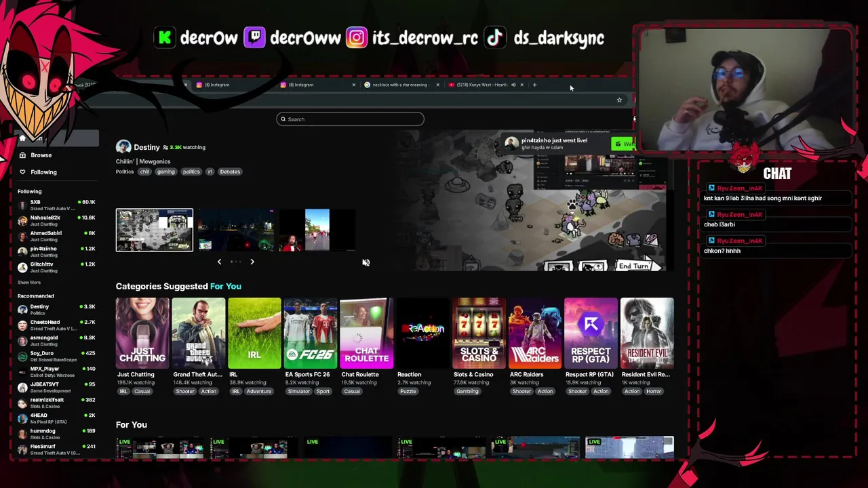Click the Adventure tag under IRL
Image resolution: width=868 pixels, height=488 pixels.
tap(258, 391)
